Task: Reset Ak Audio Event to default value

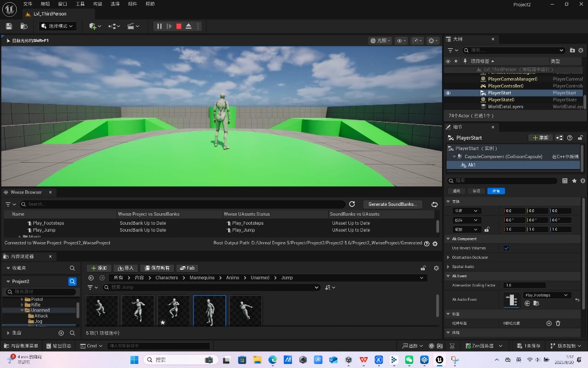Action: (578, 300)
